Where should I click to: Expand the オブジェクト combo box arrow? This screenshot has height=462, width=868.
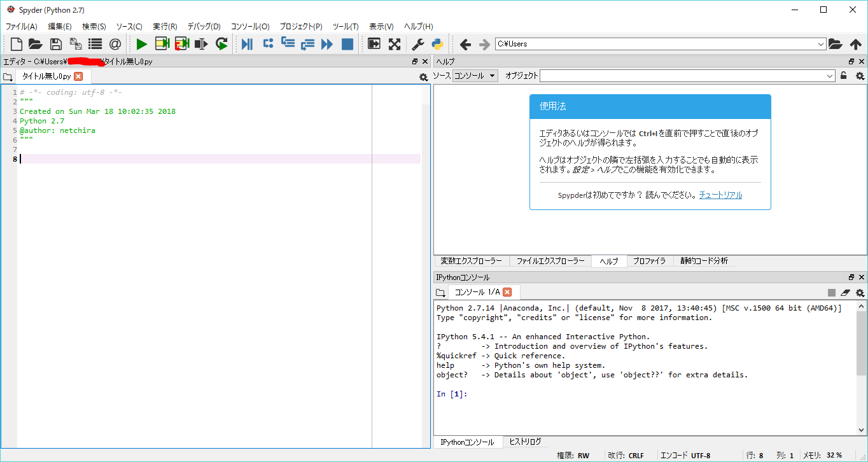coord(830,76)
